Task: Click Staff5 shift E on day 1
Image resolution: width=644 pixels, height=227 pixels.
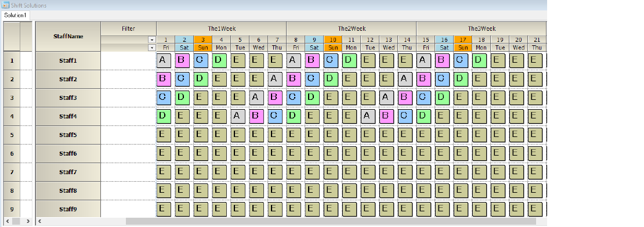Action: tap(164, 135)
